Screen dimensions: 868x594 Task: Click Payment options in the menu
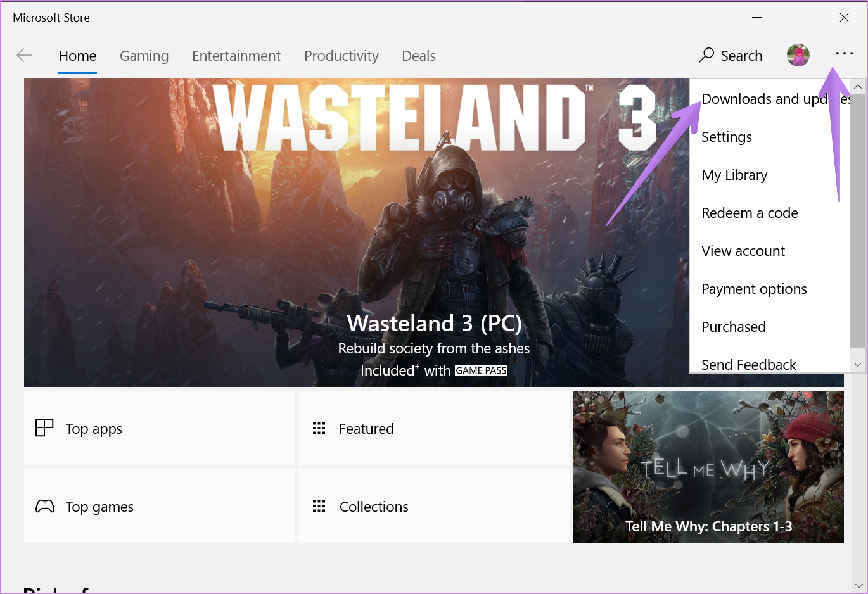769,289
